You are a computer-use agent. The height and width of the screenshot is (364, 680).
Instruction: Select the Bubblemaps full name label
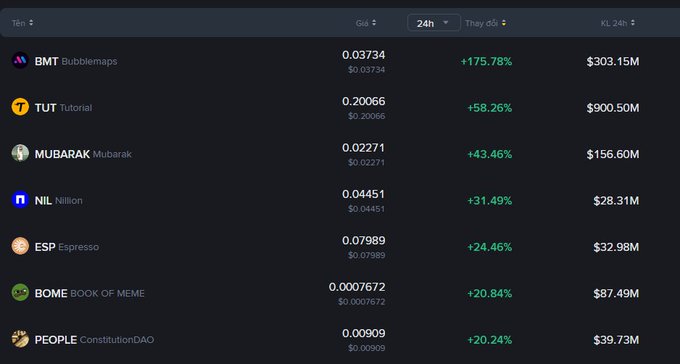tap(89, 62)
